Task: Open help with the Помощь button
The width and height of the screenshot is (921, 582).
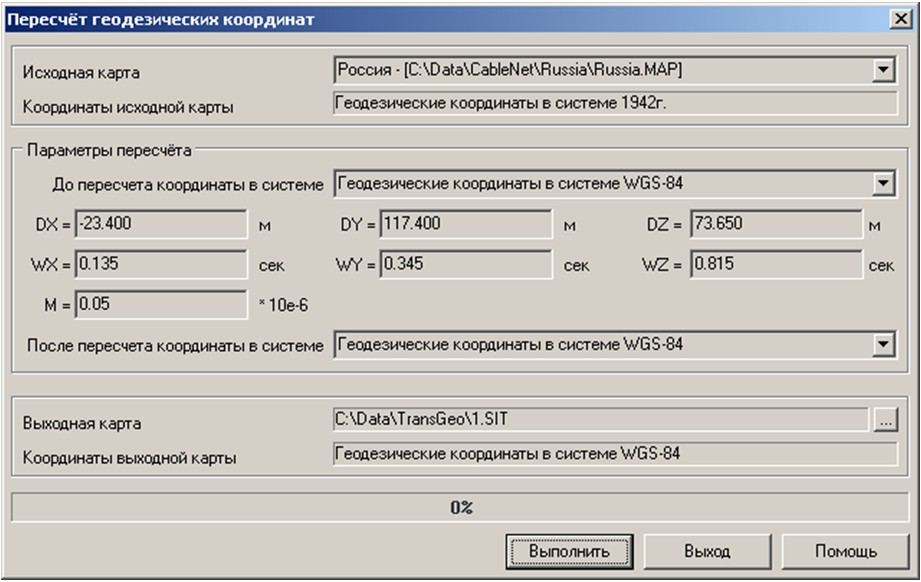Action: point(845,551)
